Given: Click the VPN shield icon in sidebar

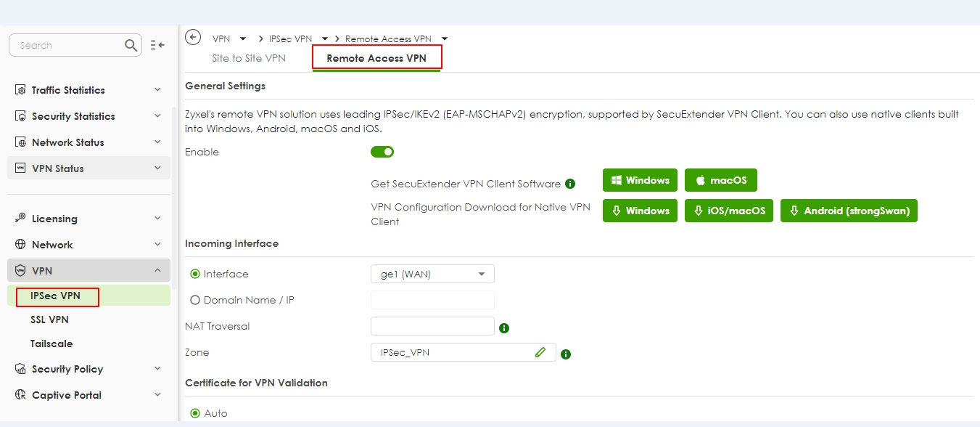Looking at the screenshot, I should (20, 271).
